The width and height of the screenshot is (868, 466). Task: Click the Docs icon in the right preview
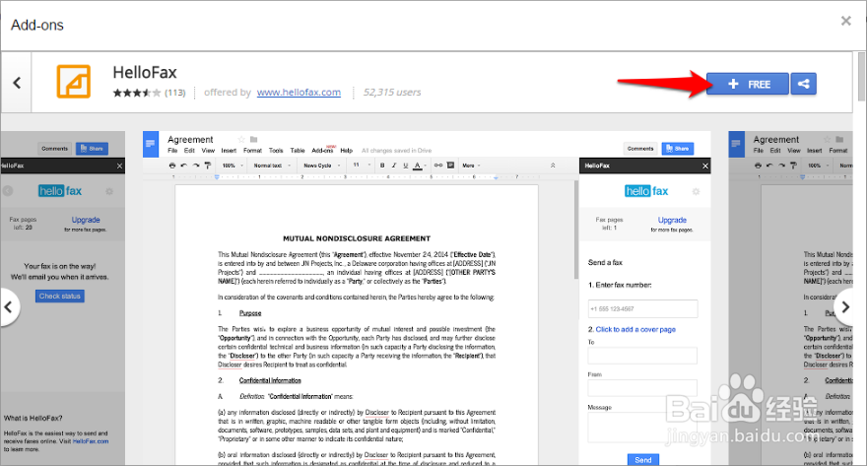click(x=736, y=145)
